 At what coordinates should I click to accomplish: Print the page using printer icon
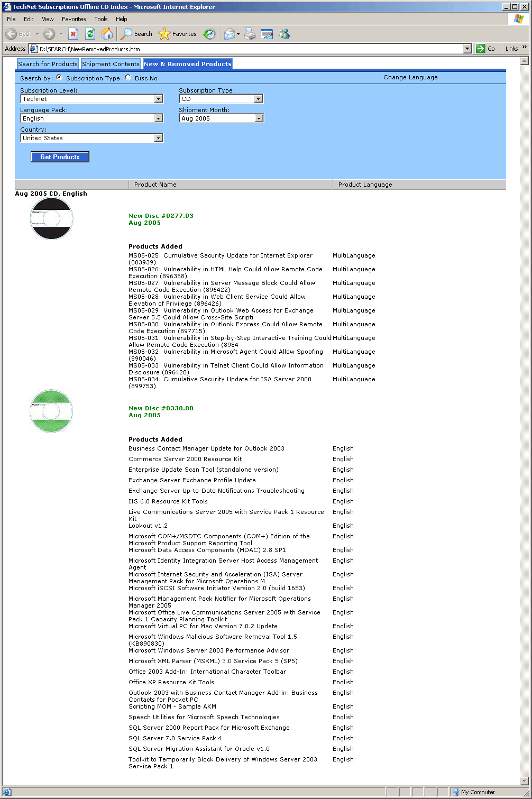250,34
